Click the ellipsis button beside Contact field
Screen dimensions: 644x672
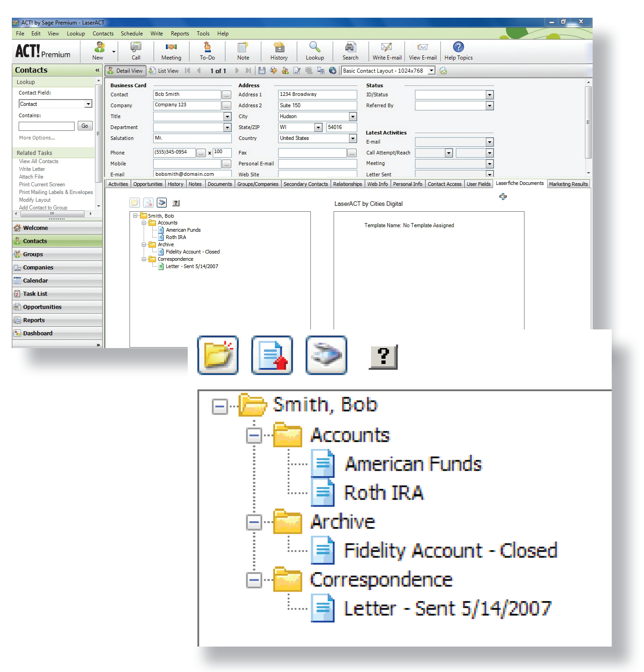point(226,95)
